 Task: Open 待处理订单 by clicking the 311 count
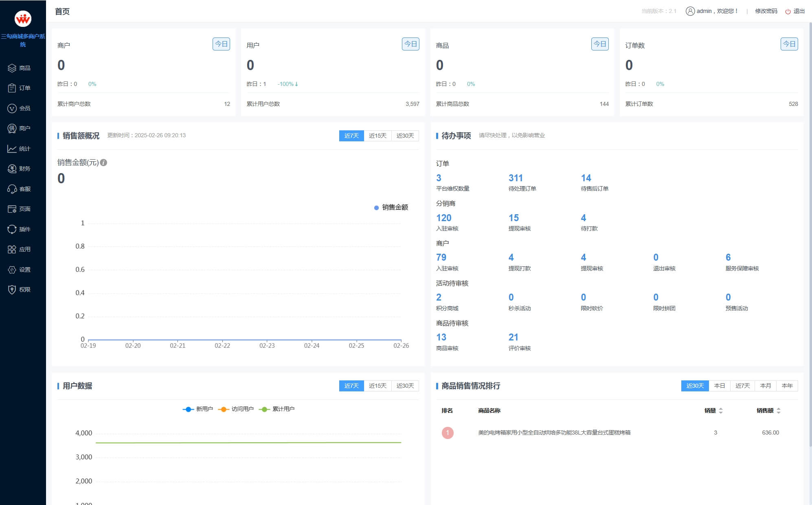tap(515, 178)
